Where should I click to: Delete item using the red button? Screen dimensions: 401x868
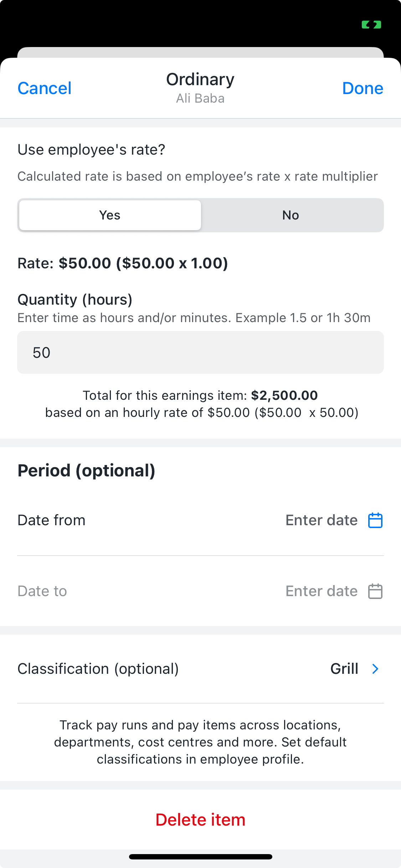point(200,820)
